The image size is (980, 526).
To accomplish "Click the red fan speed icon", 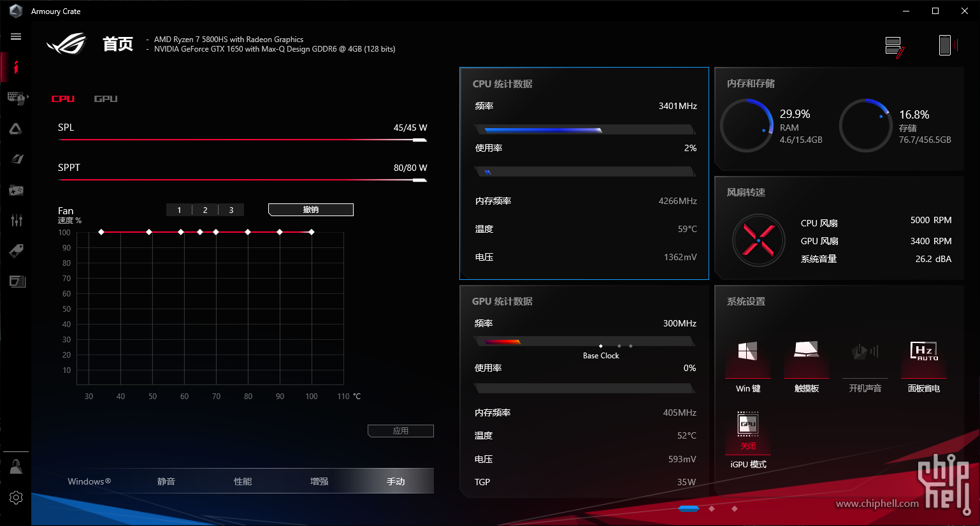I will tap(758, 240).
